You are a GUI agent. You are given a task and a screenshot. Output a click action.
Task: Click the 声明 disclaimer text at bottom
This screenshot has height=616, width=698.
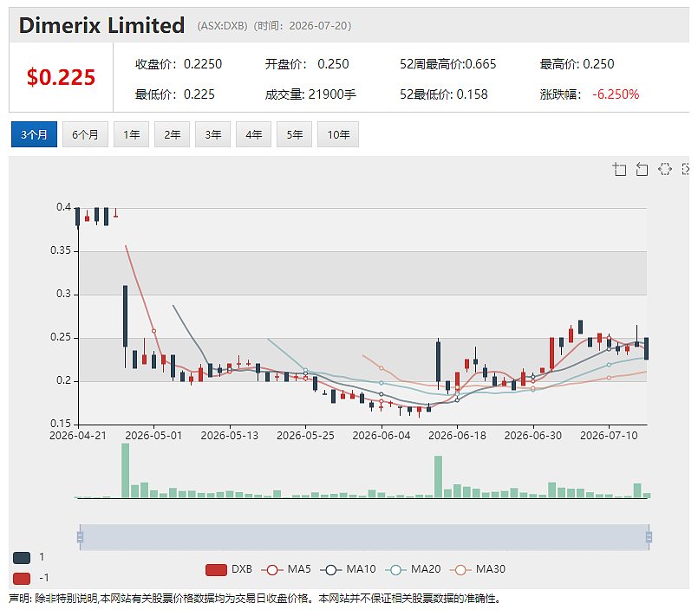click(x=255, y=599)
